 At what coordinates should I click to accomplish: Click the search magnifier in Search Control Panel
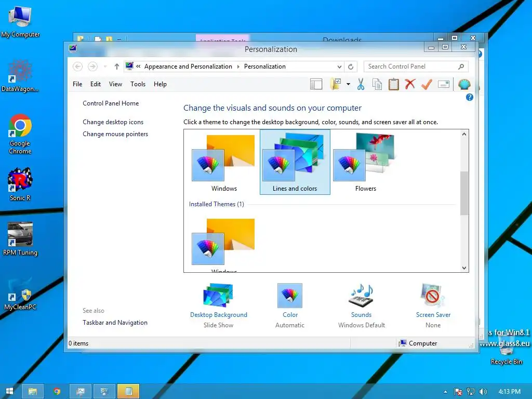click(x=461, y=66)
